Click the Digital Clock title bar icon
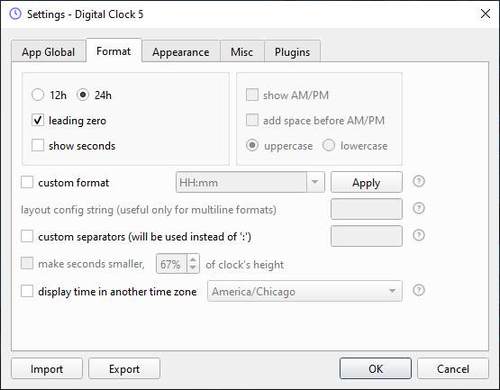This screenshot has height=390, width=500. [x=15, y=14]
